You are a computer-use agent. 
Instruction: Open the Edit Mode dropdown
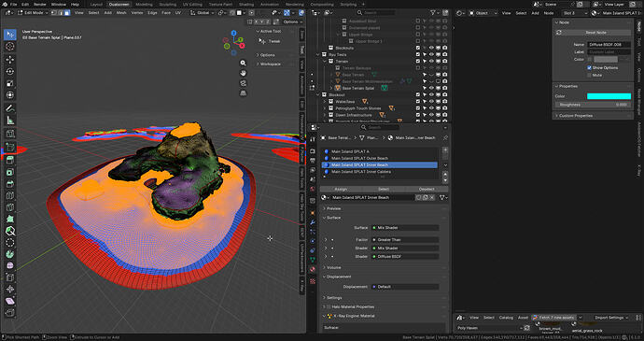point(33,13)
